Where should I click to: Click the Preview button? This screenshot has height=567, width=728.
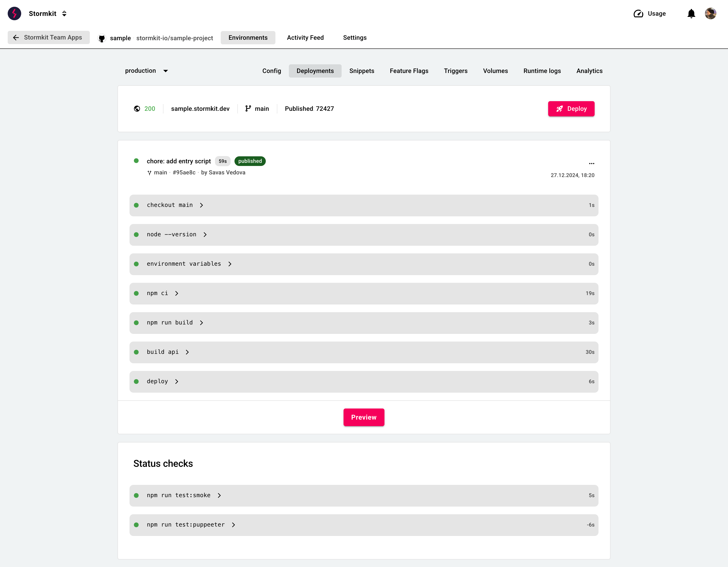[364, 417]
